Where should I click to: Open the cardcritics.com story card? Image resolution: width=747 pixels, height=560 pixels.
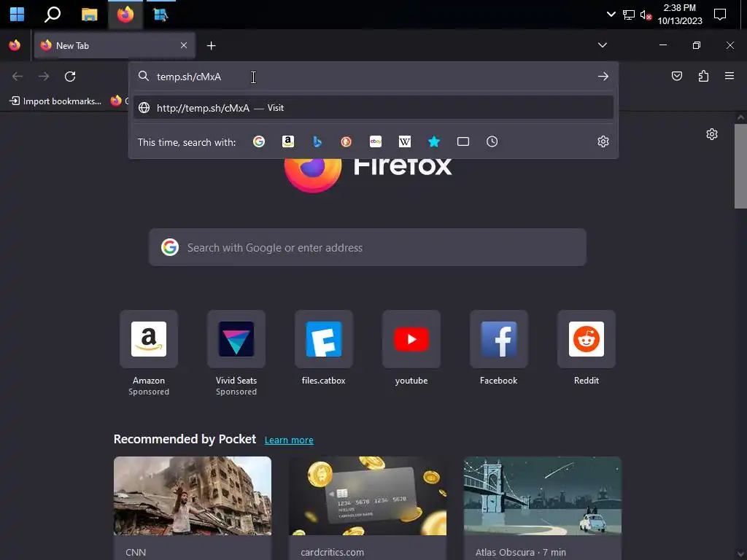tap(368, 508)
